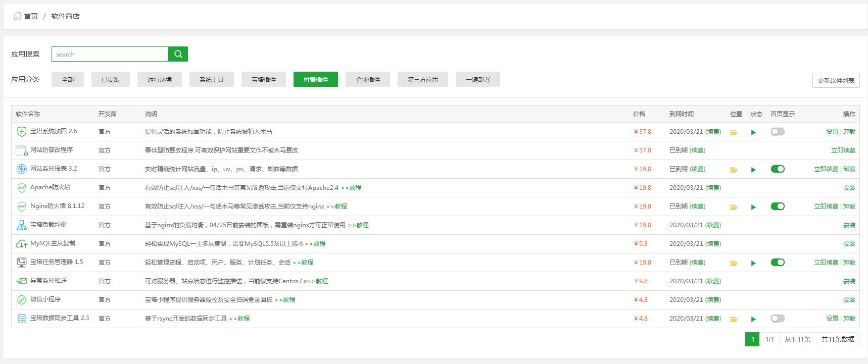Click status play icon for 宝塔系统加固
The height and width of the screenshot is (364, 868).
point(753,132)
